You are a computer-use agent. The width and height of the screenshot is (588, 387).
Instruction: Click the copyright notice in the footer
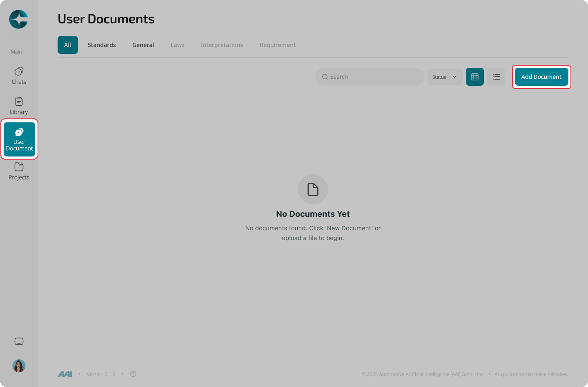pos(423,374)
